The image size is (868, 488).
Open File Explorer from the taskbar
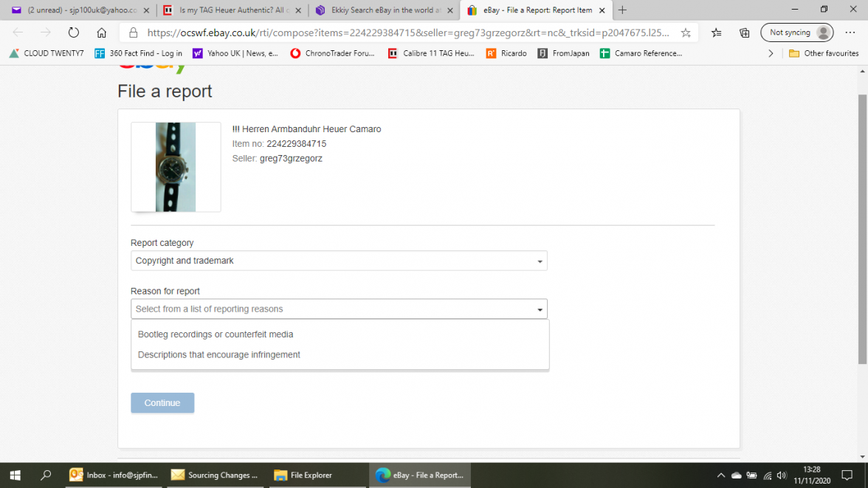[317, 475]
